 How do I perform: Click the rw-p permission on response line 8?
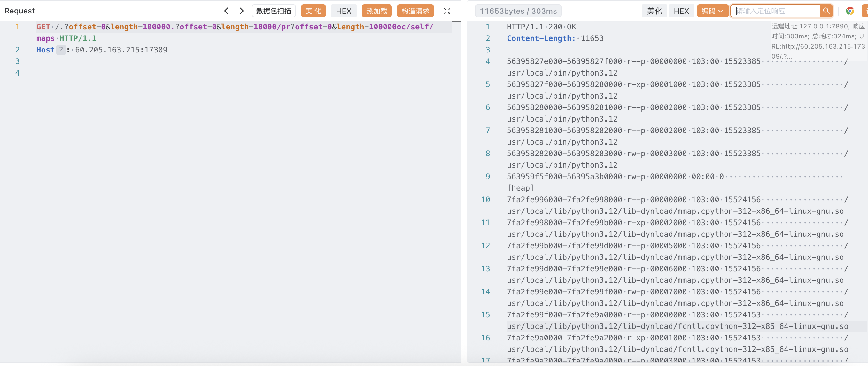tap(636, 154)
